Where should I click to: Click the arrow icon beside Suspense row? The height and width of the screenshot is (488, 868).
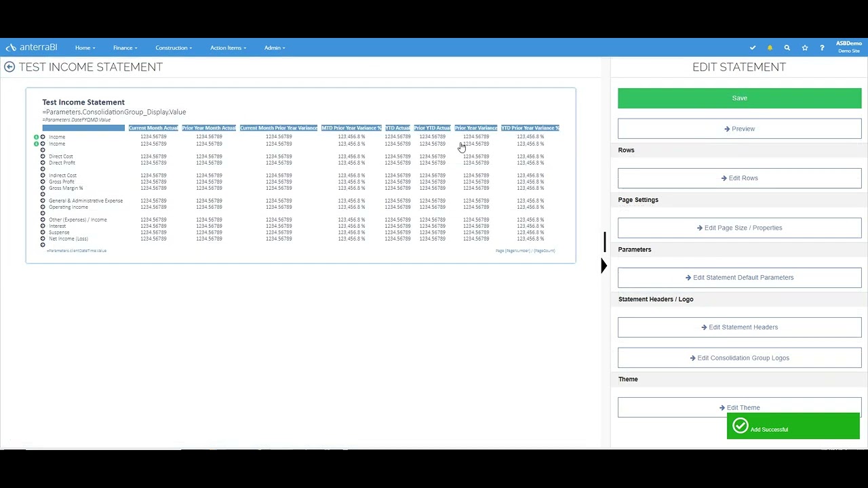[x=43, y=232]
